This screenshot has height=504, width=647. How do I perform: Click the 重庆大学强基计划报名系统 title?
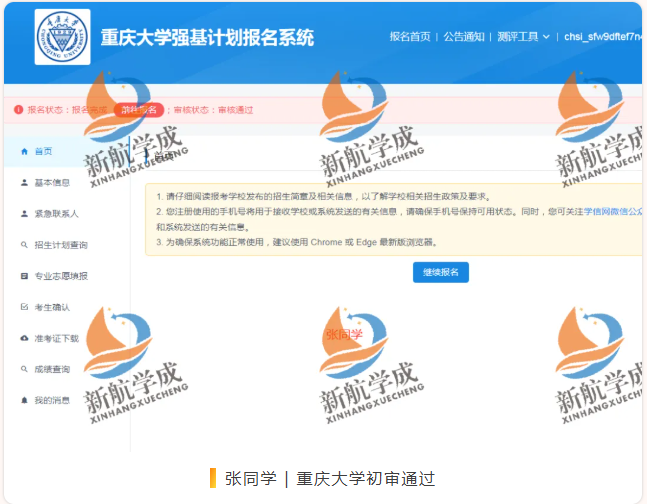(207, 38)
